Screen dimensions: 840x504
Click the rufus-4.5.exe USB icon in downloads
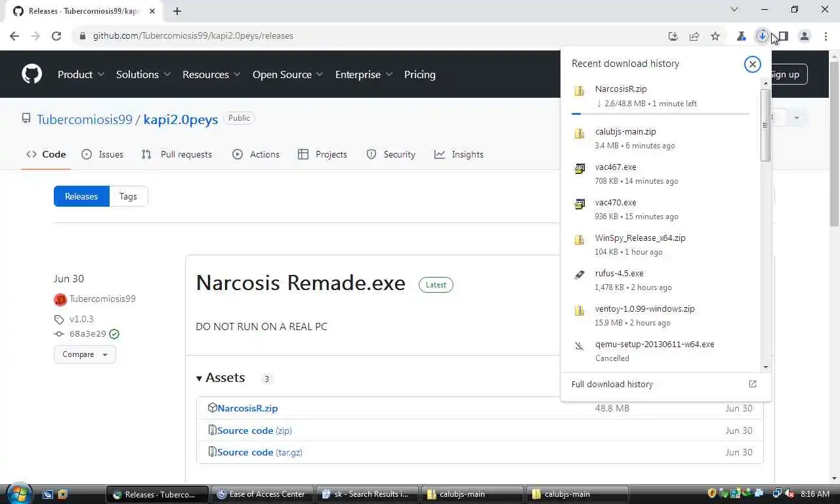click(579, 275)
